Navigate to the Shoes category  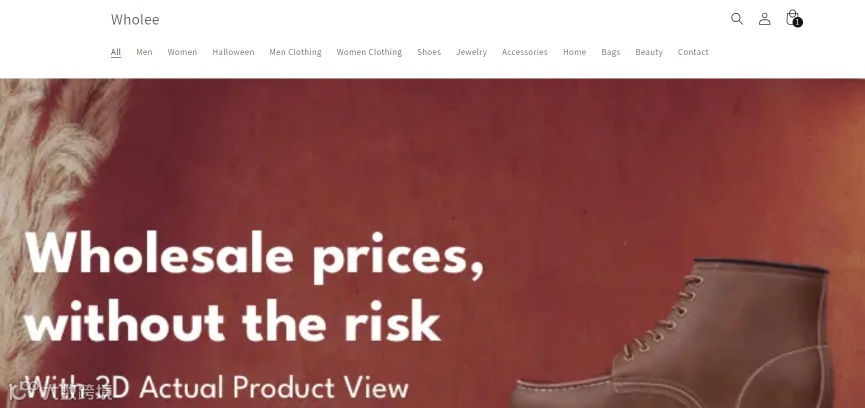click(x=429, y=52)
